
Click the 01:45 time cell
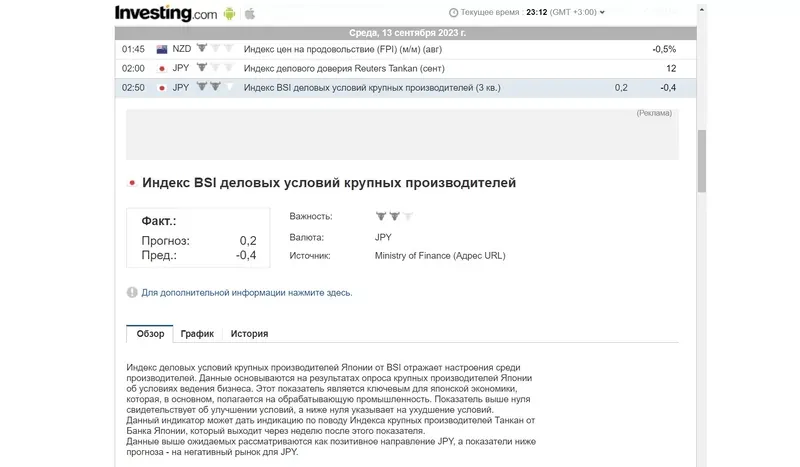(x=133, y=50)
